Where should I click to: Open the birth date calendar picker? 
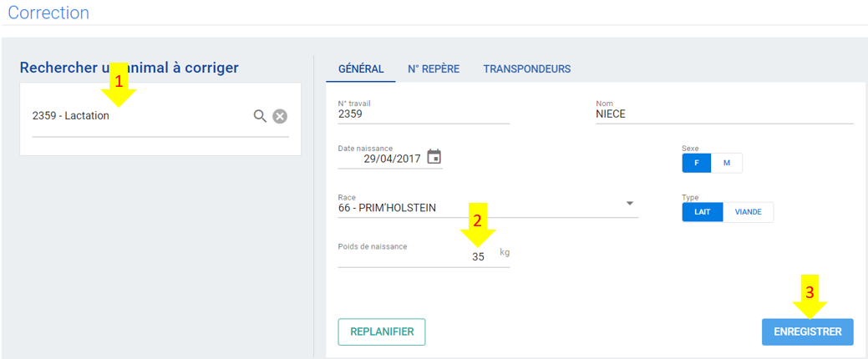(x=434, y=157)
